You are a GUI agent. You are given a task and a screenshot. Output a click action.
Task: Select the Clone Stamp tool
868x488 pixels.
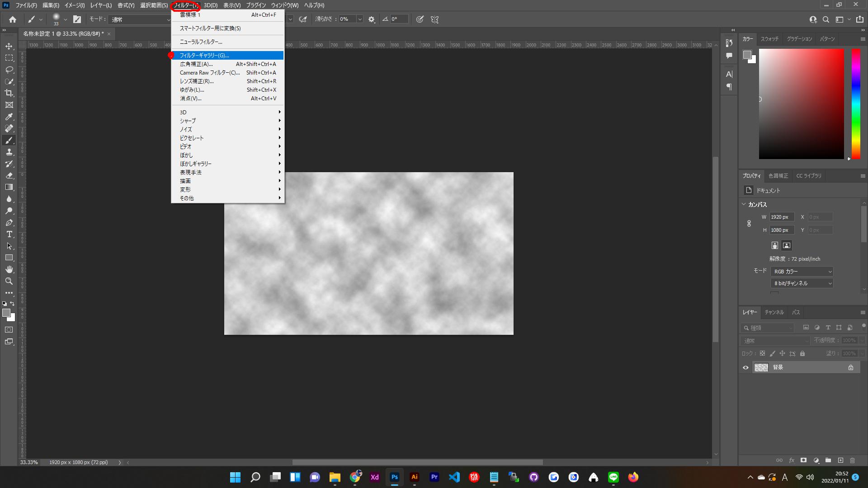[x=9, y=152]
